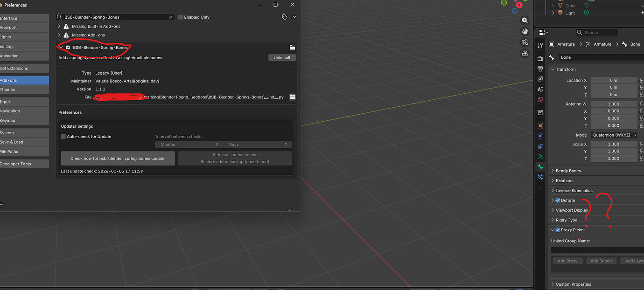Image resolution: width=644 pixels, height=290 pixels.
Task: Open the Output properties tab
Action: tap(540, 69)
